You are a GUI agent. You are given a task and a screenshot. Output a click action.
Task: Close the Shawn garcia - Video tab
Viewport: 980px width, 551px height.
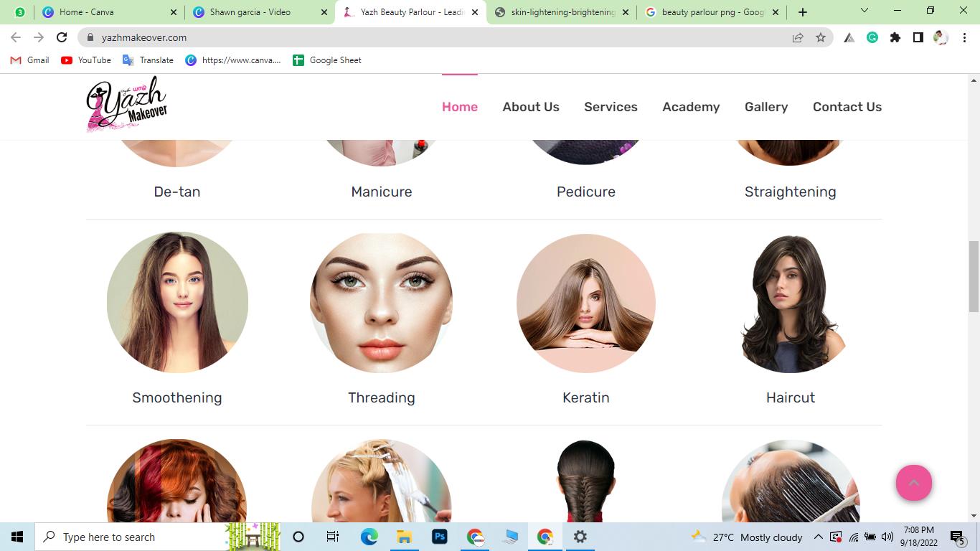tap(324, 12)
